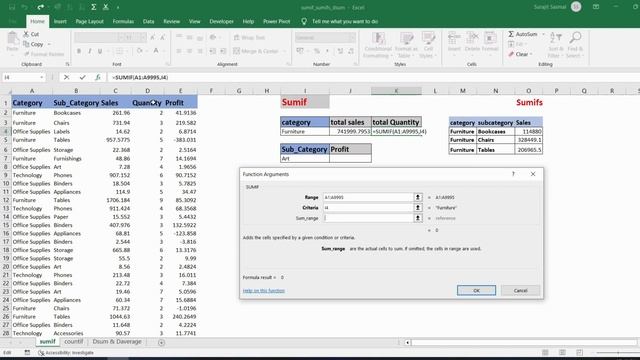The image size is (640, 360).
Task: Click the Fill Color bucket swatch
Action: point(140,51)
